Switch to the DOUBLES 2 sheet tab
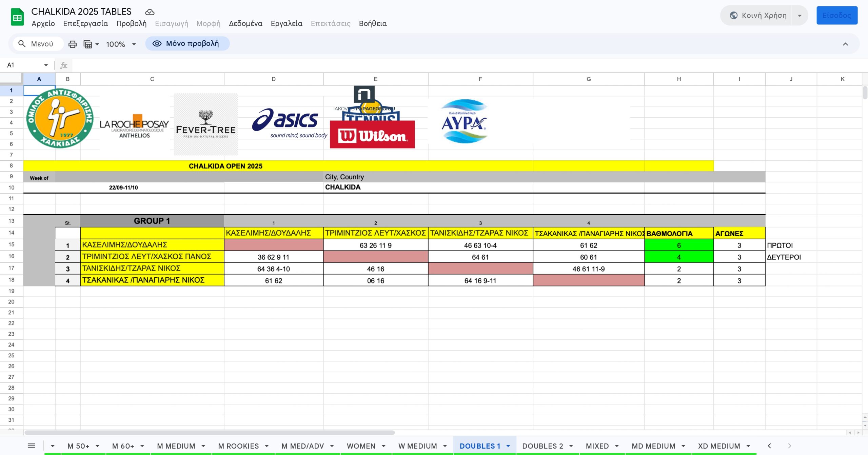The width and height of the screenshot is (868, 455). (x=542, y=446)
